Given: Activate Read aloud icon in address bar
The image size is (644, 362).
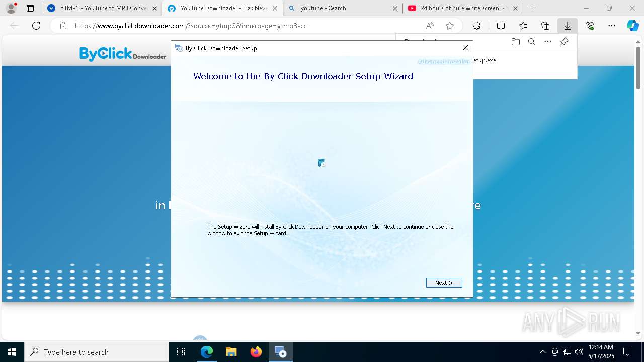Looking at the screenshot, I should pyautogui.click(x=430, y=26).
